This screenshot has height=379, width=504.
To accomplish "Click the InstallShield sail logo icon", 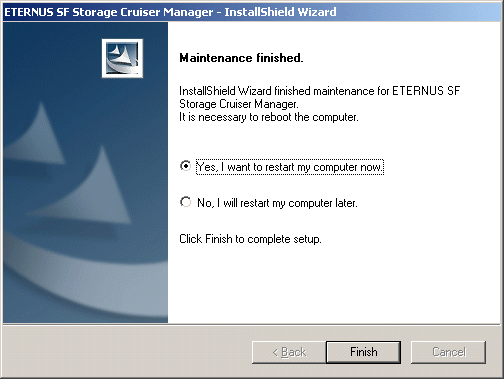I will pyautogui.click(x=122, y=58).
